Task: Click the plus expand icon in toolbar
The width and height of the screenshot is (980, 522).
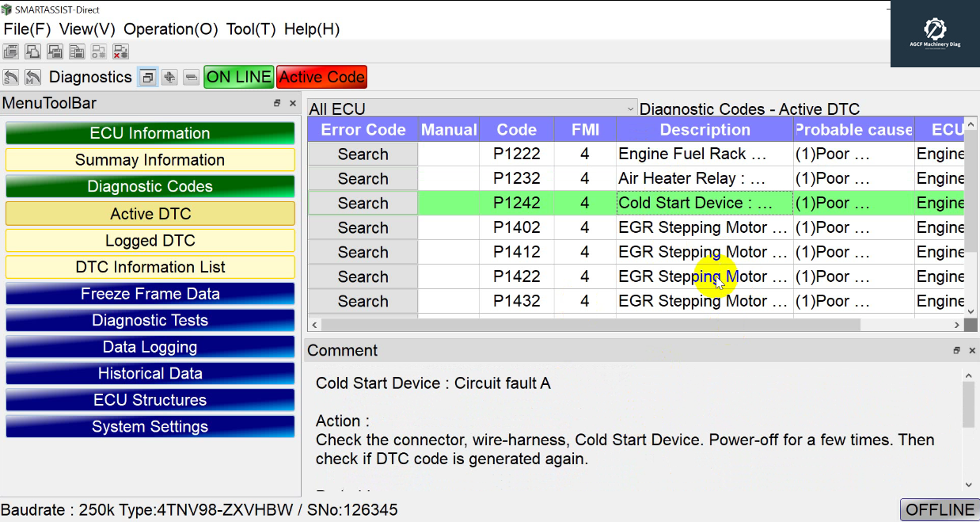Action: pos(169,77)
